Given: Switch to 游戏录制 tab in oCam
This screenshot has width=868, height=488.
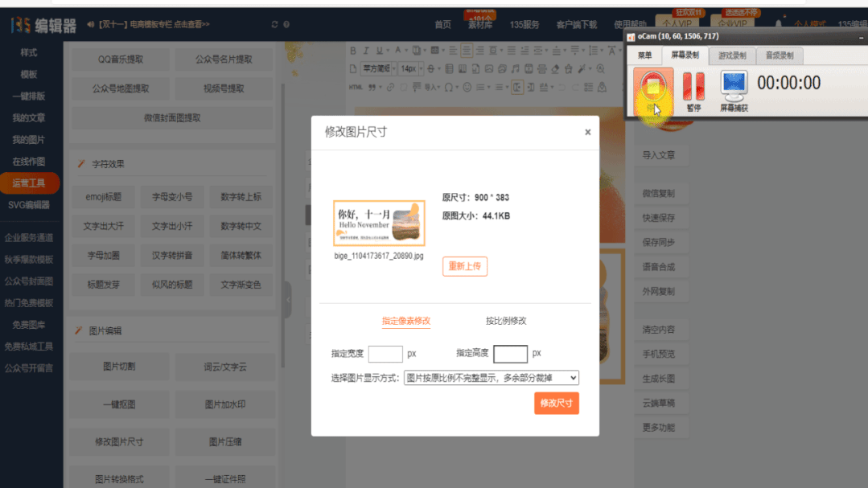Looking at the screenshot, I should (x=731, y=55).
